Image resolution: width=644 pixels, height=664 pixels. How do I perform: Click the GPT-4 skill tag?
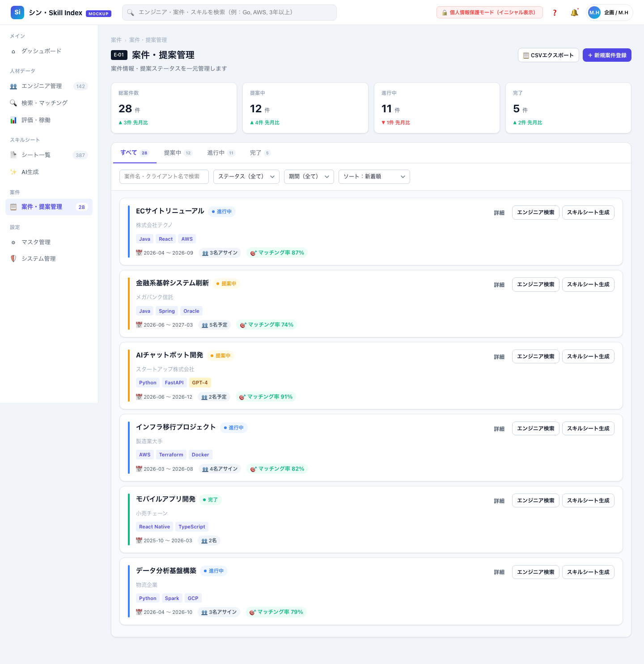[200, 383]
